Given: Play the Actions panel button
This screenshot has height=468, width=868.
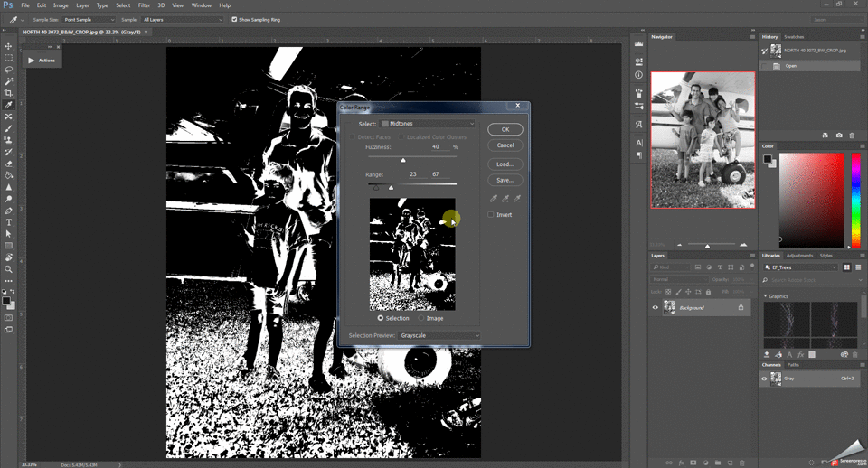Looking at the screenshot, I should click(x=31, y=61).
